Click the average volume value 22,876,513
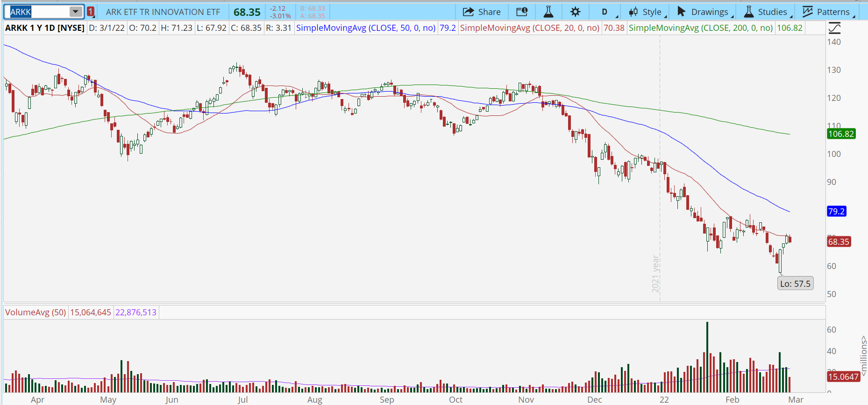 [136, 312]
